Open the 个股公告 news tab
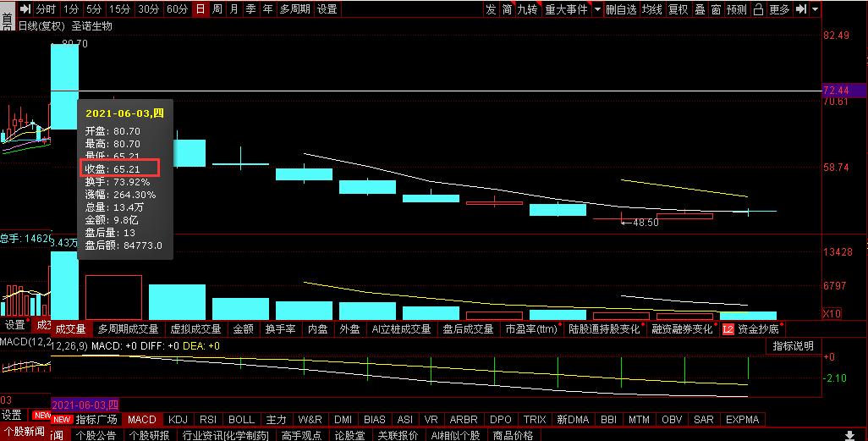 (96, 435)
